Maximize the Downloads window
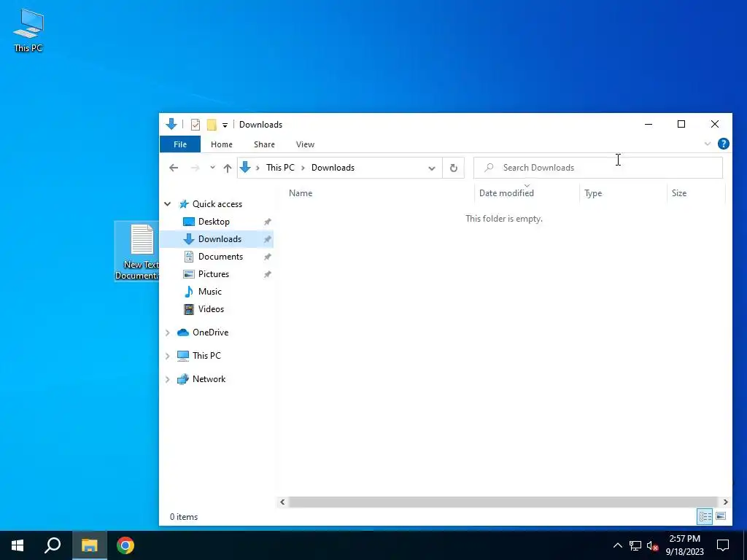 click(681, 124)
